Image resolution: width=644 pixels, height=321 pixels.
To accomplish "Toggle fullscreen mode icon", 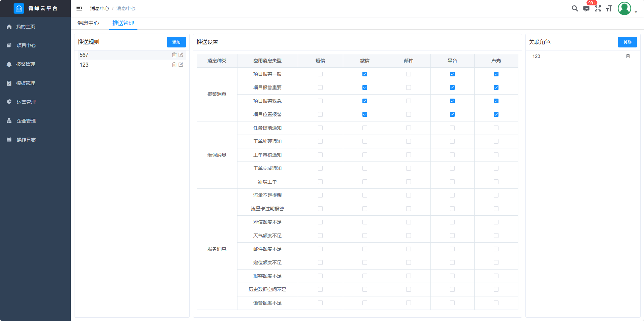I will (598, 8).
